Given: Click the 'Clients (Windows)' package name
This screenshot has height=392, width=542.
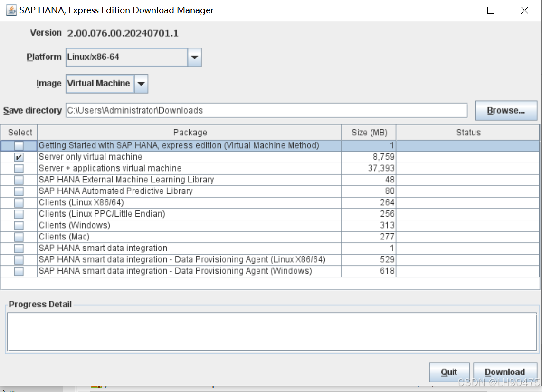Looking at the screenshot, I should (x=74, y=225).
